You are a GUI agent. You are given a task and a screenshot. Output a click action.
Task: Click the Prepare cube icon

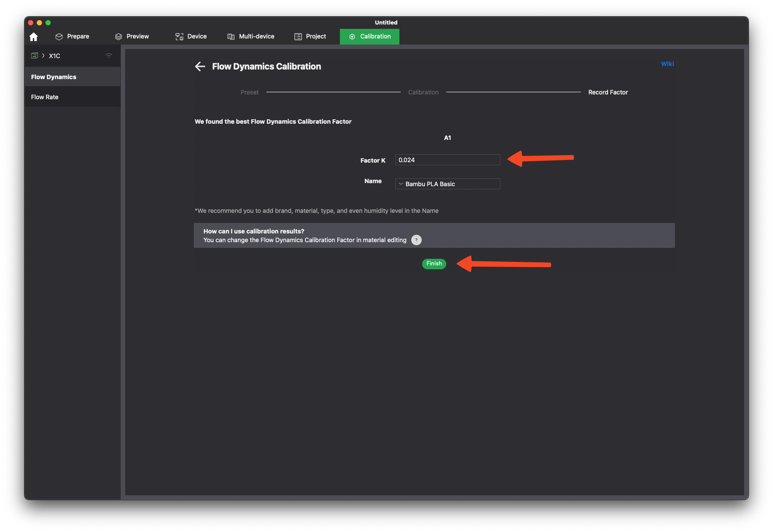59,37
